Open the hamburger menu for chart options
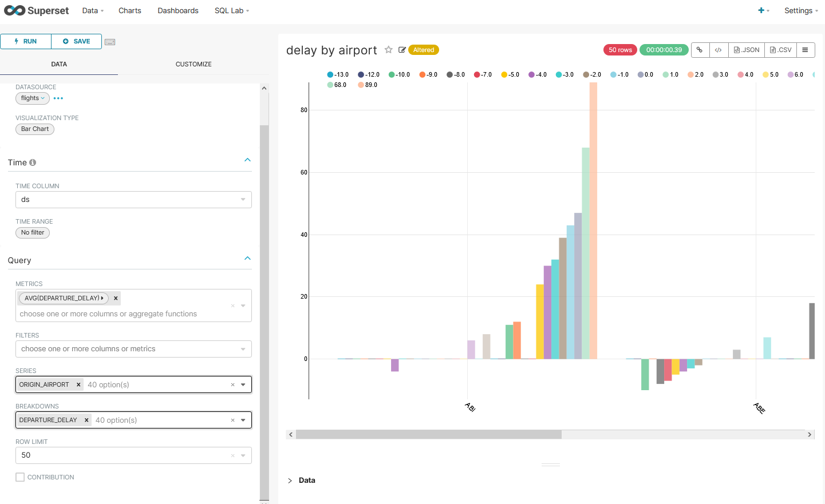 point(805,50)
